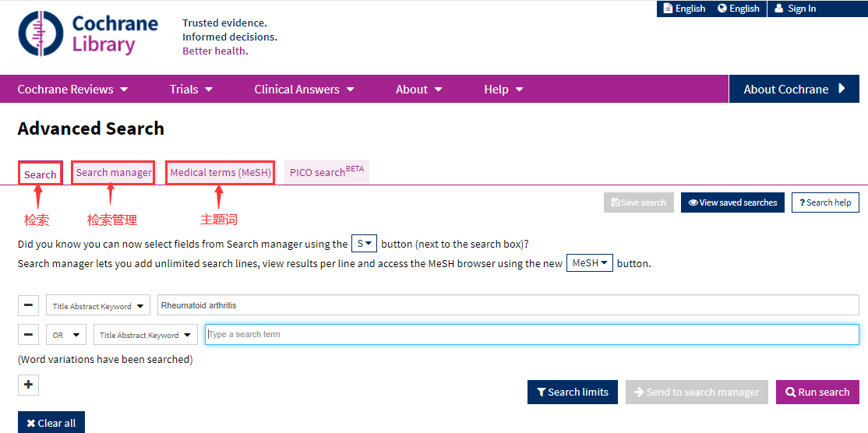The image size is (868, 433).
Task: Click the Run search button
Action: click(817, 393)
